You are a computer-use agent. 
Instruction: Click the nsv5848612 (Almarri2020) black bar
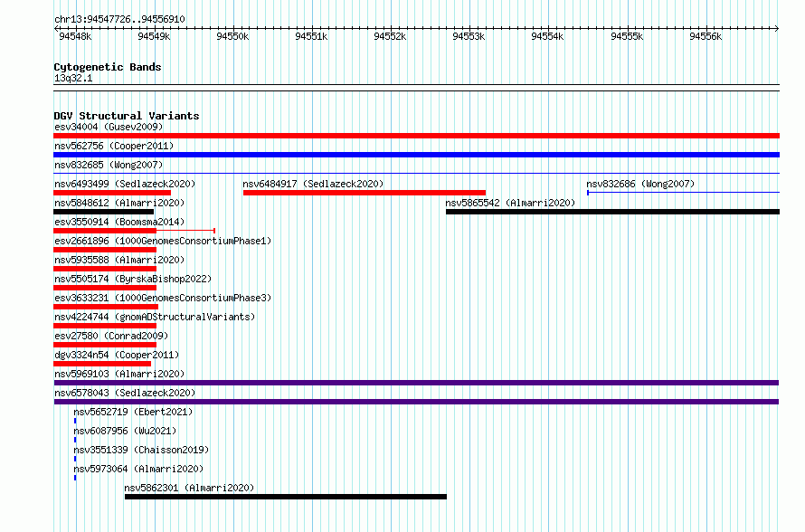coord(103,212)
